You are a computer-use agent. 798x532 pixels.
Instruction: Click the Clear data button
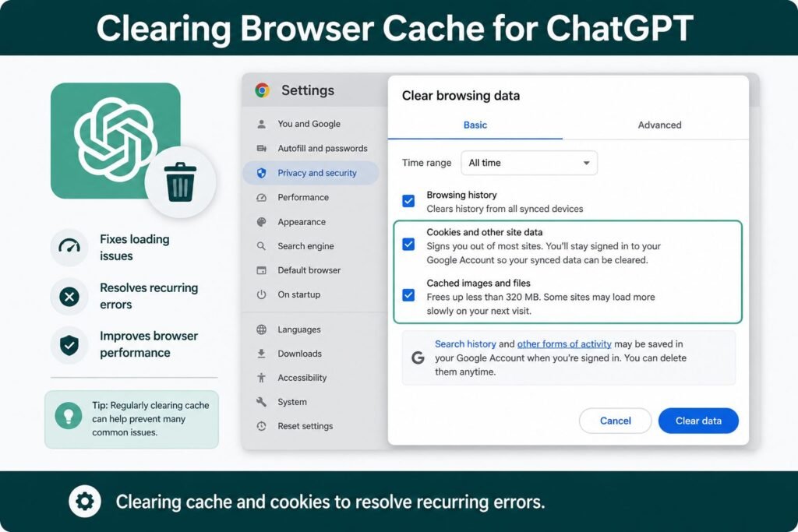(698, 421)
